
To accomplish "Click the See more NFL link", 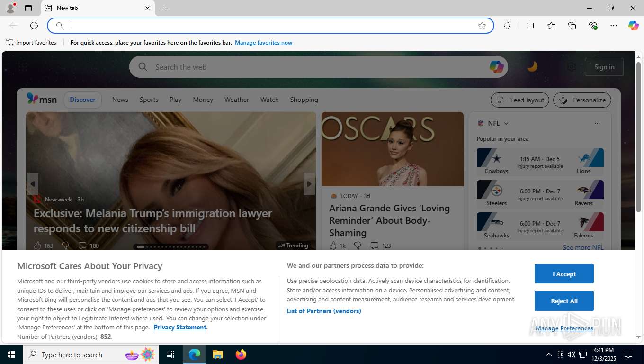I will (583, 247).
